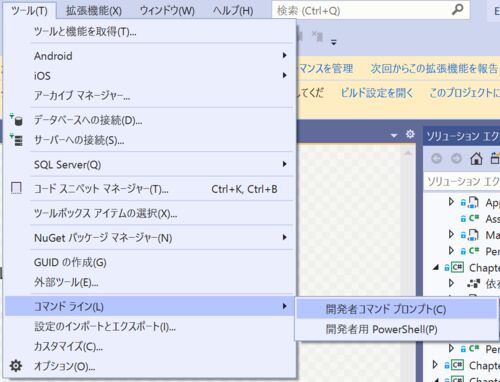The width and height of the screenshot is (500, 382).
Task: Select the Ass... C# file
Action: 480,218
